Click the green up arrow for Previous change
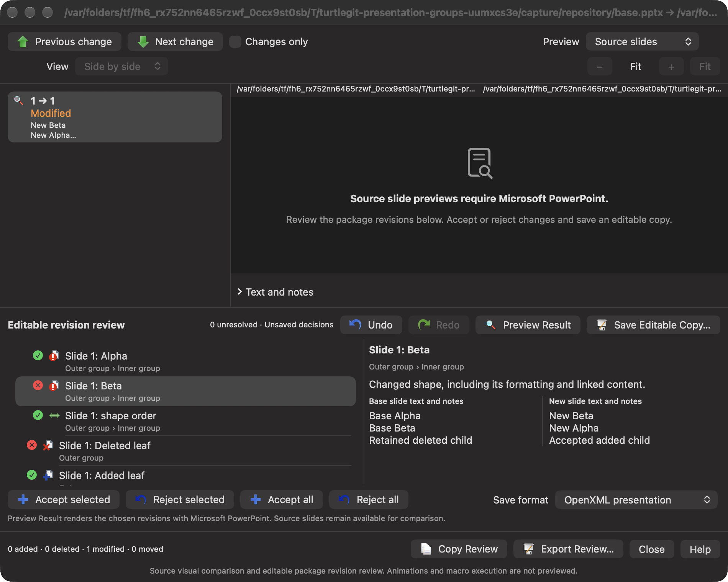This screenshot has width=728, height=582. (23, 42)
